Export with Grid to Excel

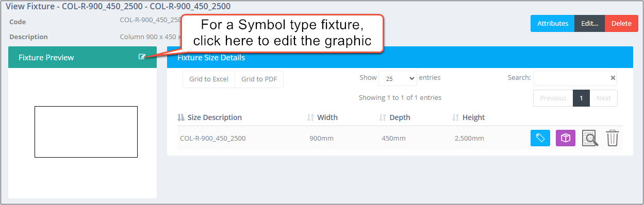point(209,79)
